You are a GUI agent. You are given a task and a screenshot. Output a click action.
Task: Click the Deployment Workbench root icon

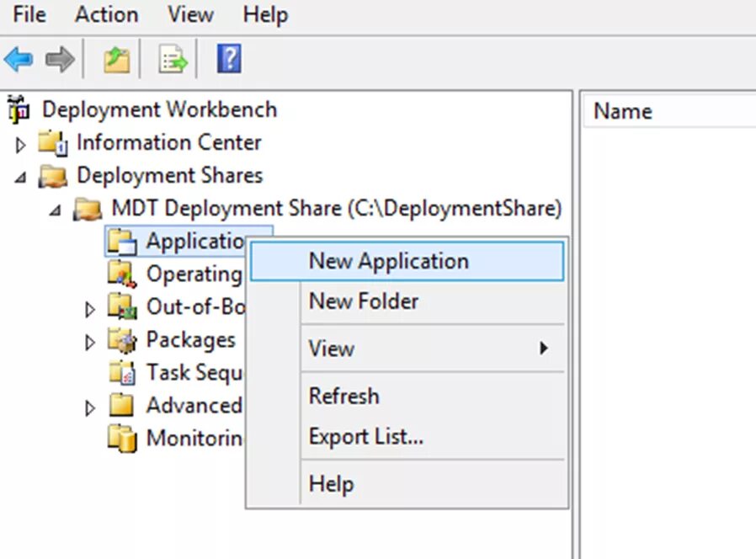[19, 109]
